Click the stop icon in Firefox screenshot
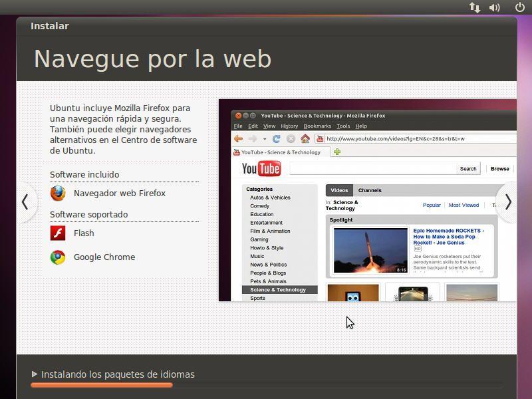532x399 pixels. (x=291, y=138)
